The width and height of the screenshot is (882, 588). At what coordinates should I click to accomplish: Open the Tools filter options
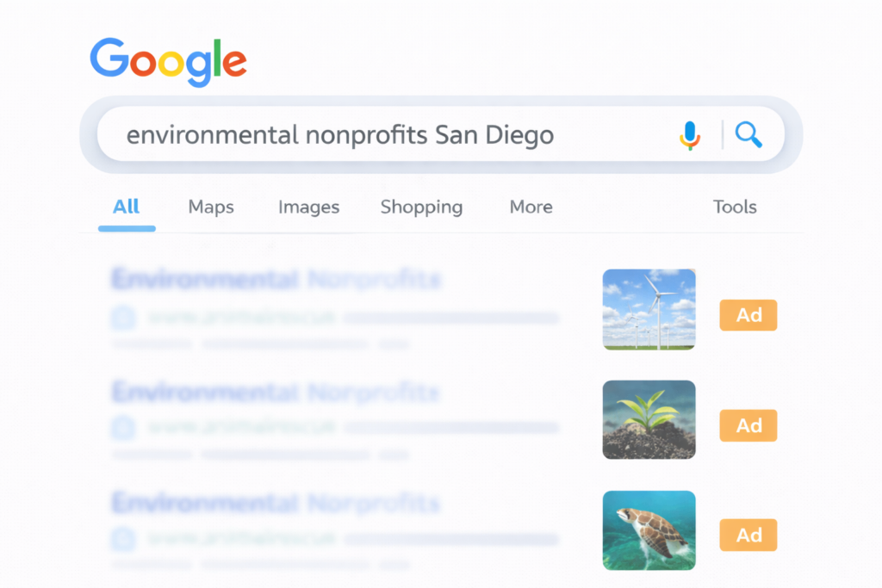point(735,207)
